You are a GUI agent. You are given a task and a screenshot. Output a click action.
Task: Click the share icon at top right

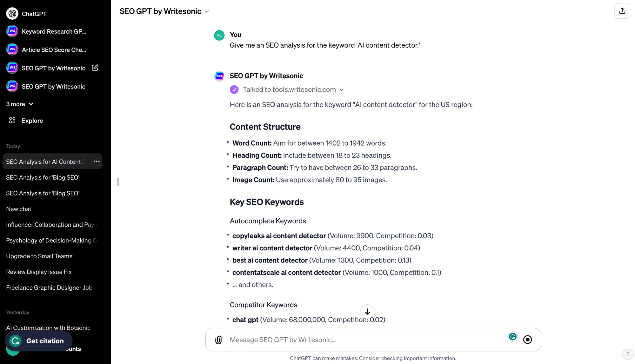tap(622, 10)
